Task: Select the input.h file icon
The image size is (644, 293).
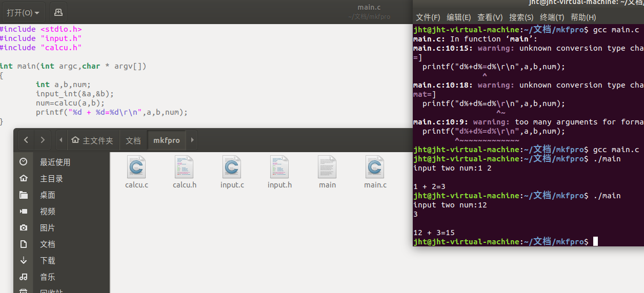Action: [x=279, y=167]
